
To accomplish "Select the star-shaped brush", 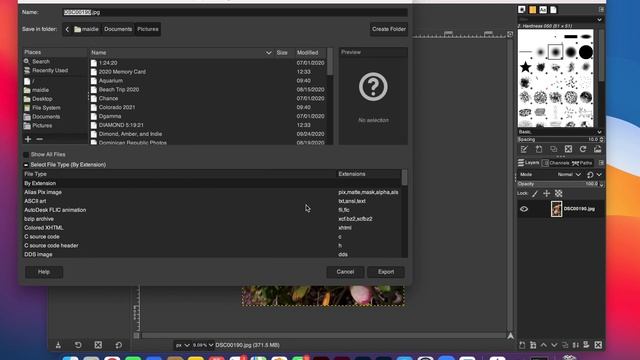I will point(525,67).
